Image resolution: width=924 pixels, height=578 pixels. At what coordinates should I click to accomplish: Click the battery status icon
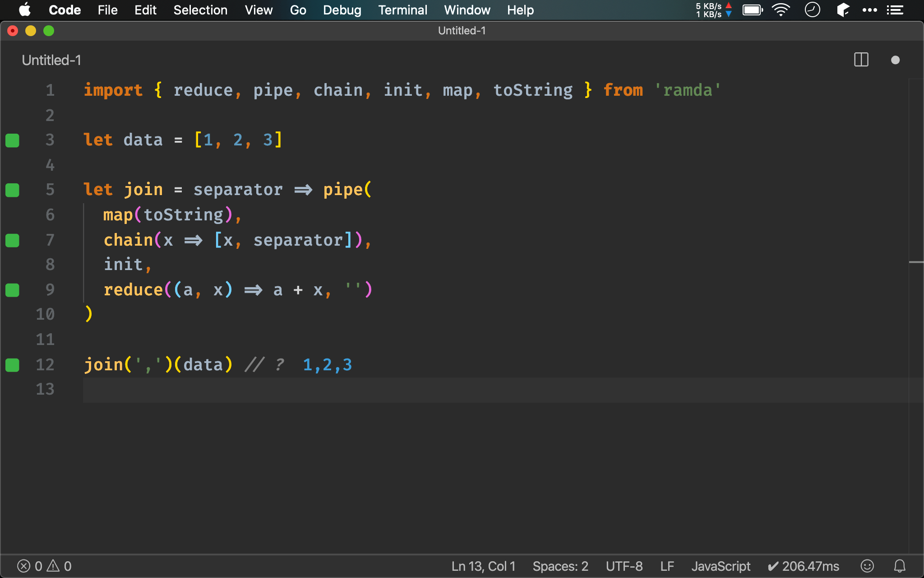coord(753,10)
